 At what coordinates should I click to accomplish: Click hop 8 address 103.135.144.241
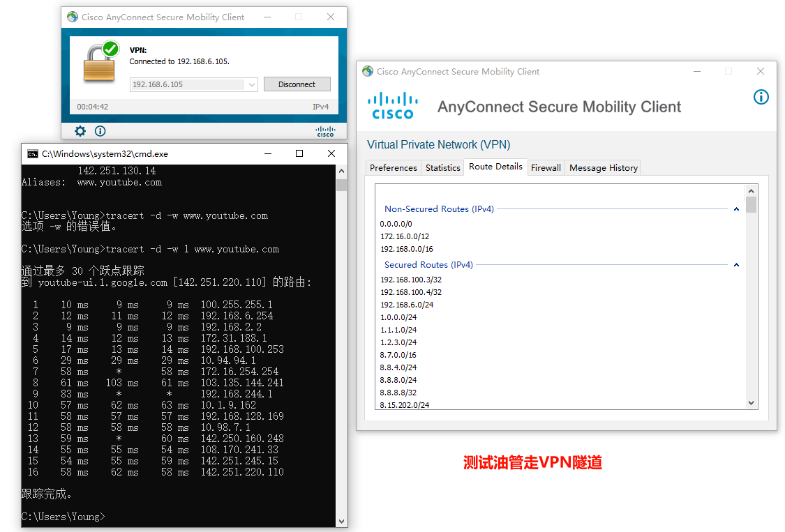pos(242,382)
